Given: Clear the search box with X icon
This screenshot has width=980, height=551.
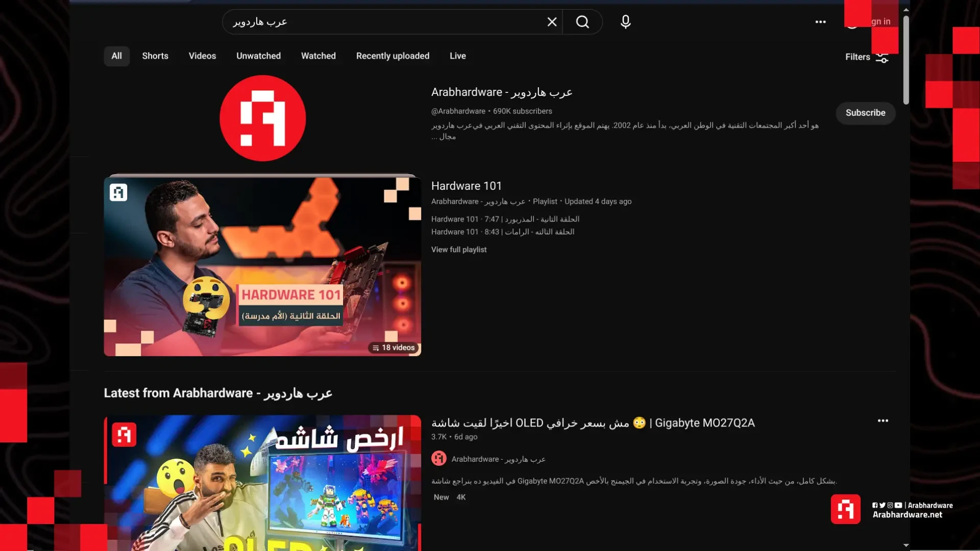Looking at the screenshot, I should click(x=552, y=22).
